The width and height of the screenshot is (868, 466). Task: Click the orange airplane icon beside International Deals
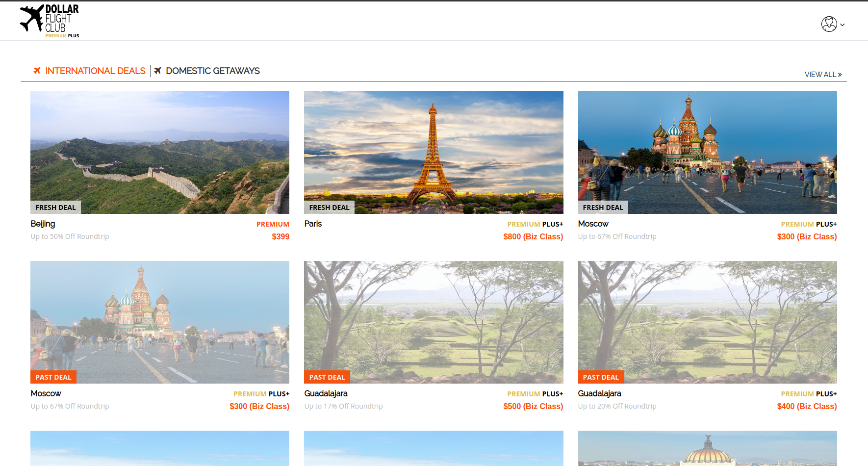tap(37, 71)
